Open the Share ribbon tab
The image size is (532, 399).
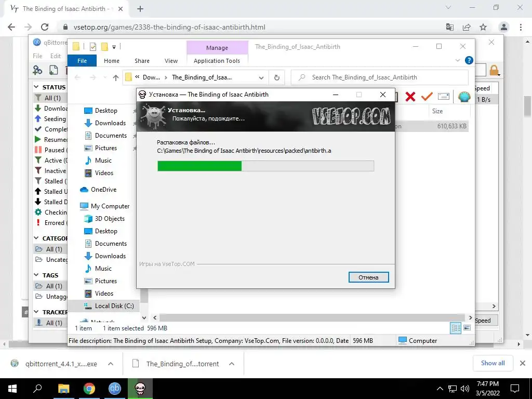[x=142, y=61]
